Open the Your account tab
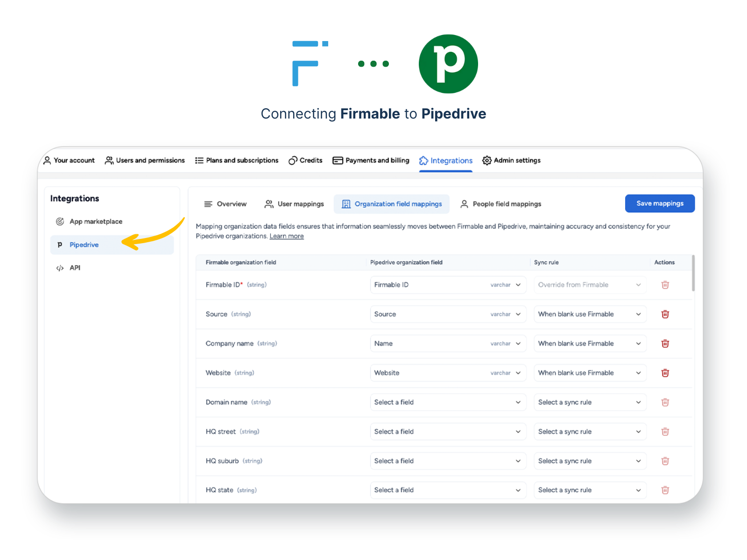The image size is (747, 560). (69, 160)
